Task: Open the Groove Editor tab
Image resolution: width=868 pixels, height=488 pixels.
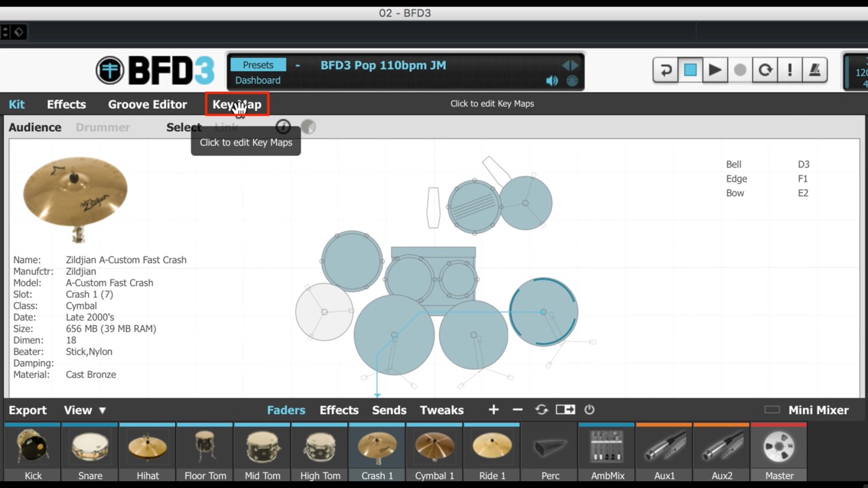Action: 148,105
